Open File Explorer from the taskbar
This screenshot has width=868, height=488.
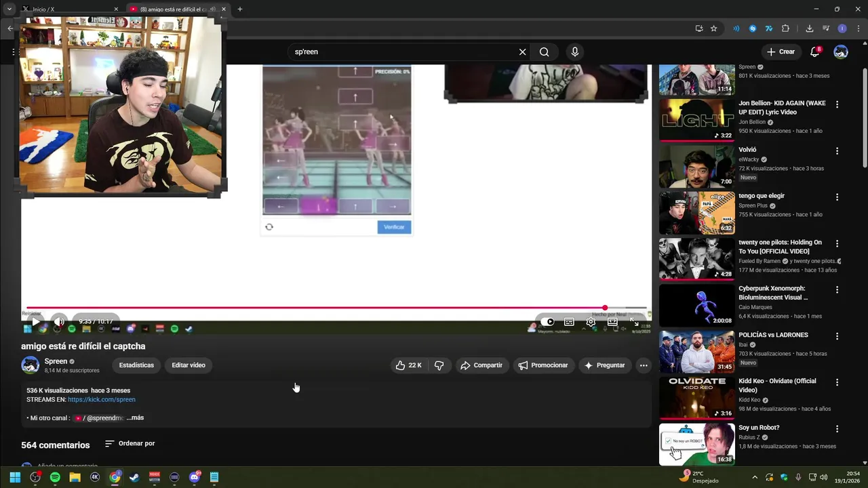[x=75, y=477]
